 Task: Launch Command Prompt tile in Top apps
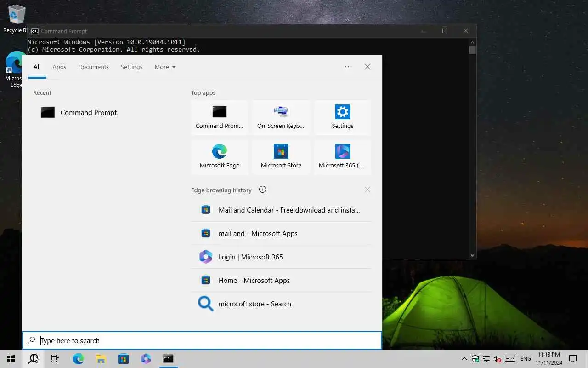[220, 118]
